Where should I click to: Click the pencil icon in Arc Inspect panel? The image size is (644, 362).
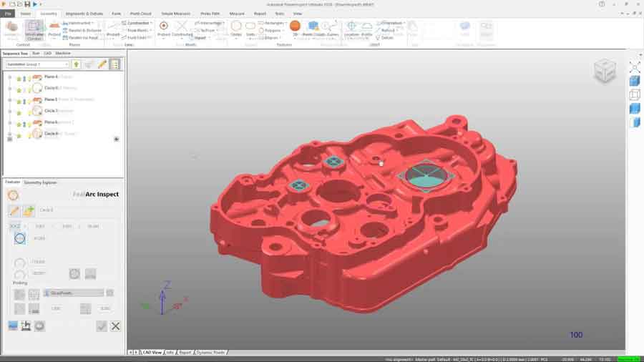14,211
